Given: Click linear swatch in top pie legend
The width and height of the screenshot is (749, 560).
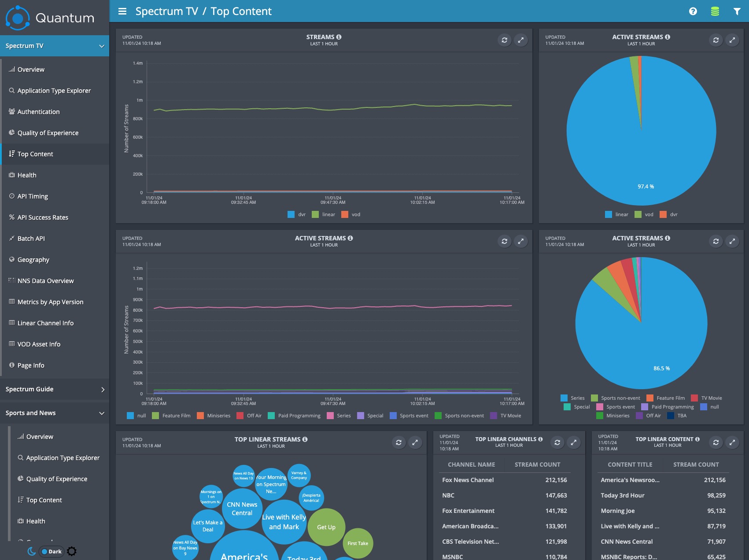Looking at the screenshot, I should coord(609,214).
